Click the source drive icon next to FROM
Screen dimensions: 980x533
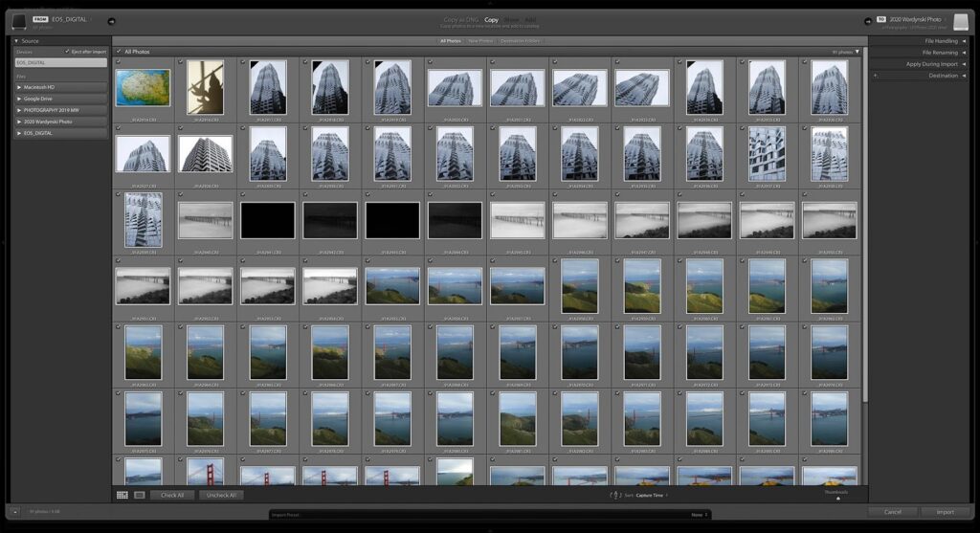click(x=19, y=22)
